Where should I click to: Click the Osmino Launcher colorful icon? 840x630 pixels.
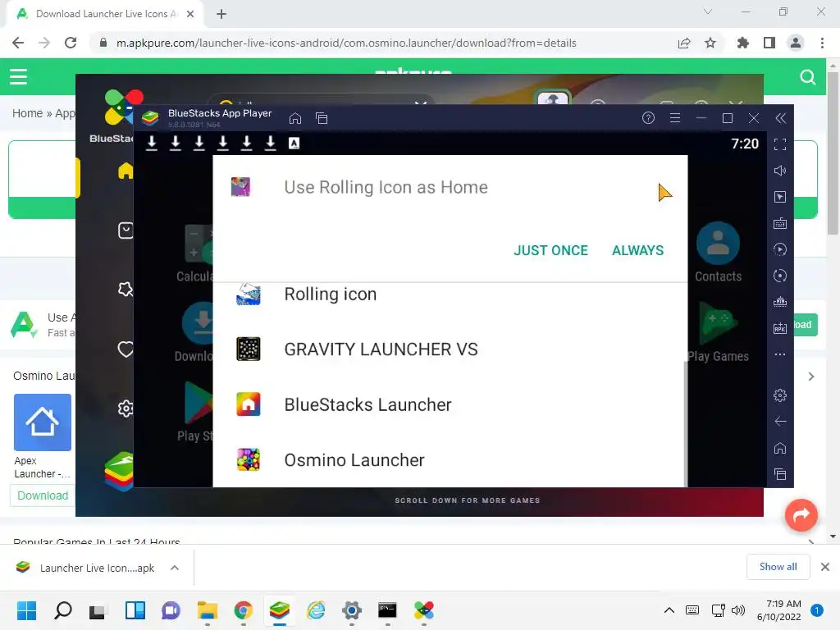pos(249,459)
